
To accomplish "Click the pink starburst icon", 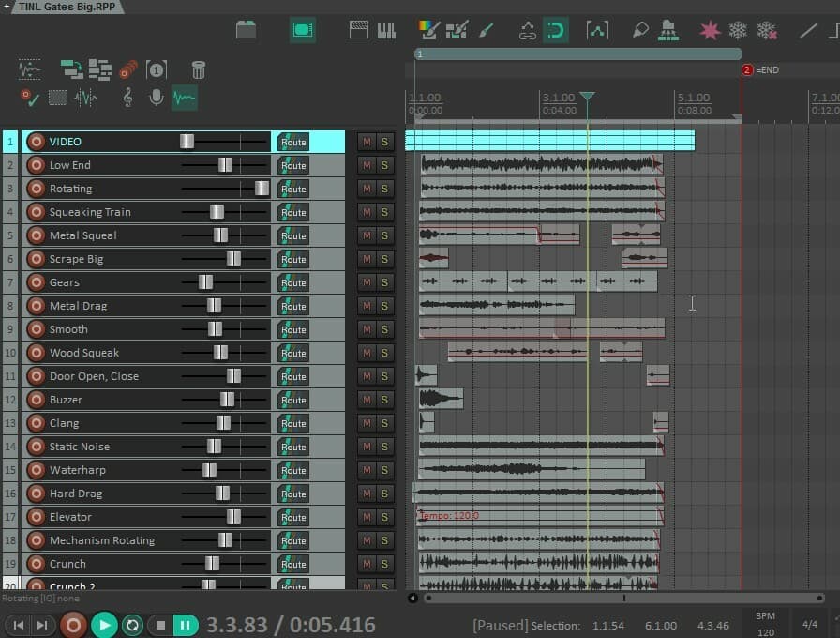I will coord(710,30).
